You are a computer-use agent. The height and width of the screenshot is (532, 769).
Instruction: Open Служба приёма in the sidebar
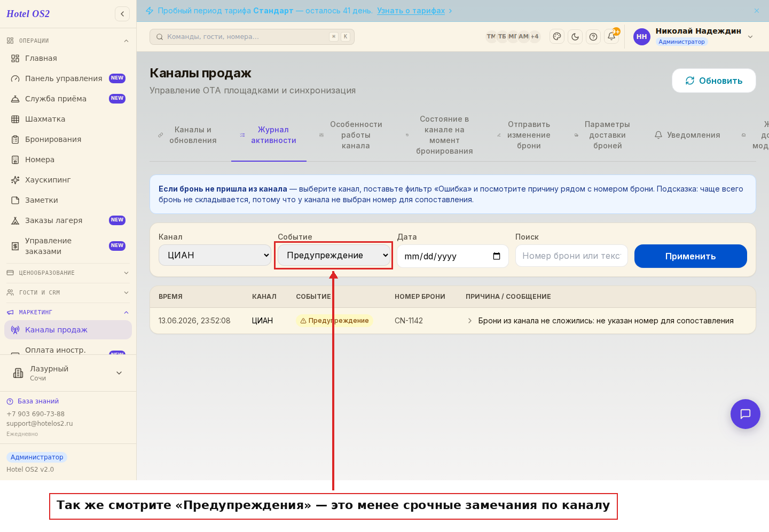pyautogui.click(x=68, y=99)
